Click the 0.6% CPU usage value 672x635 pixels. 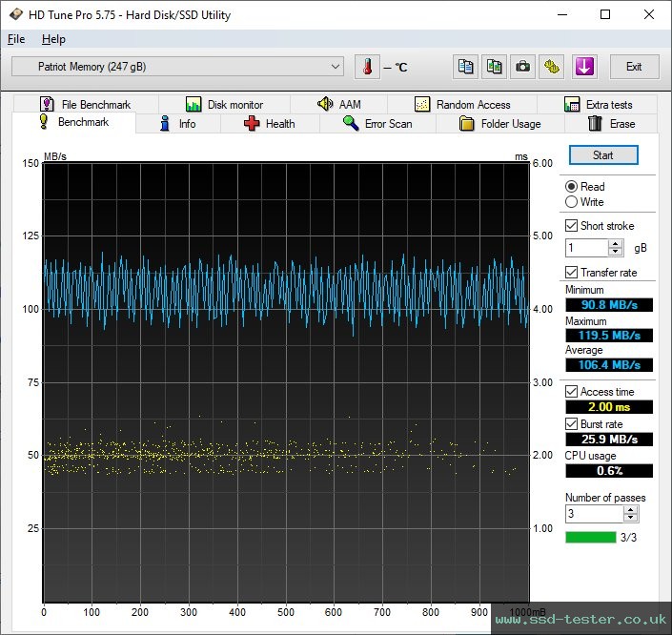[x=609, y=471]
